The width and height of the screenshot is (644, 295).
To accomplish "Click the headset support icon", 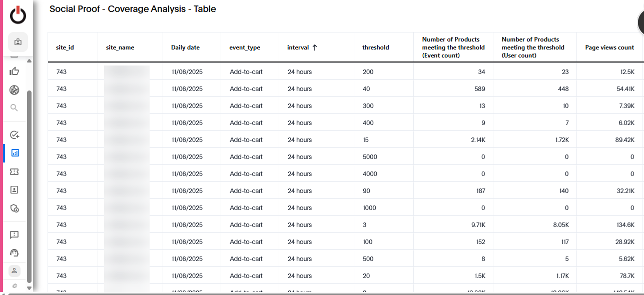I will (x=15, y=253).
